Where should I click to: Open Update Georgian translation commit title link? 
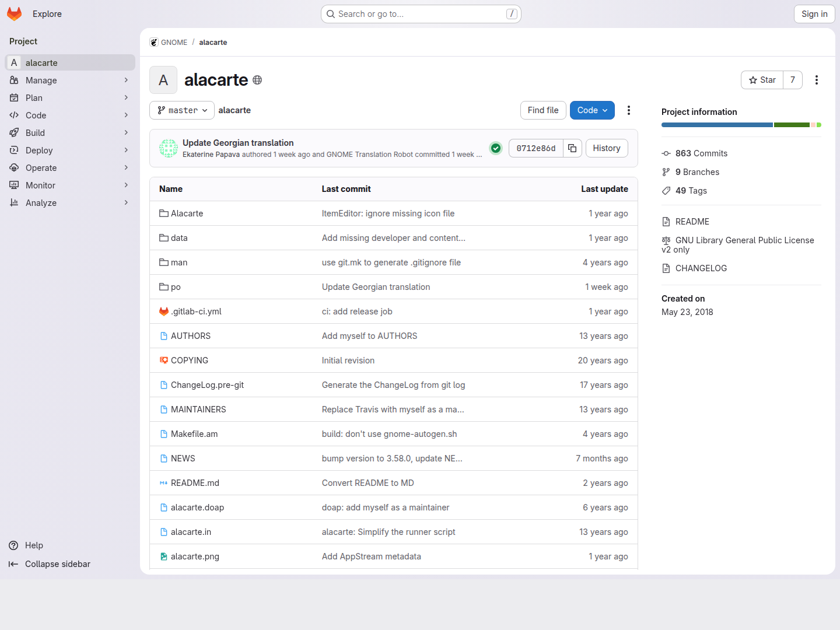238,143
